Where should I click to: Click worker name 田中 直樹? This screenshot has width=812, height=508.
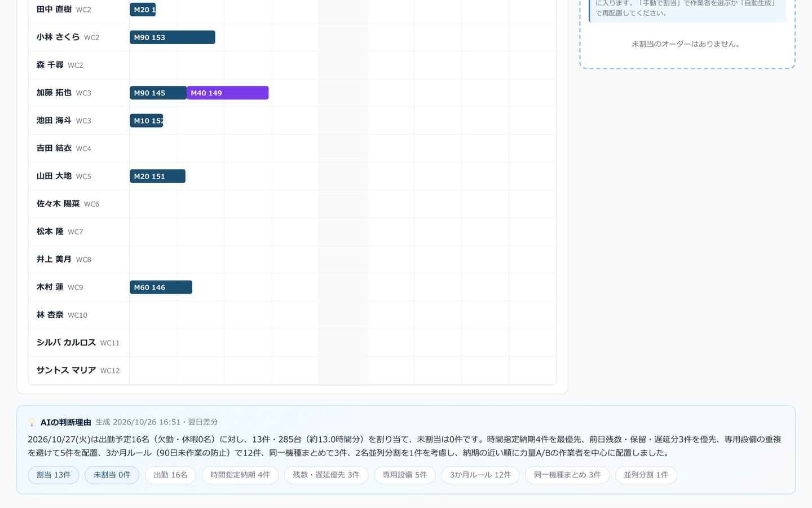tap(54, 10)
